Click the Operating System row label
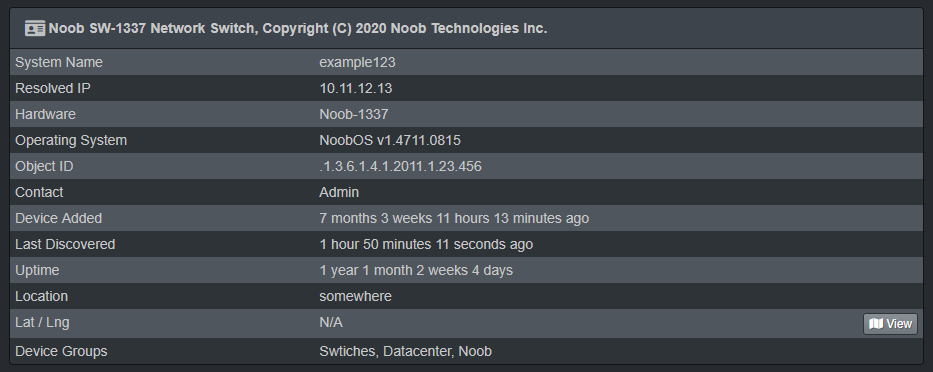The width and height of the screenshot is (933, 372). (71, 140)
